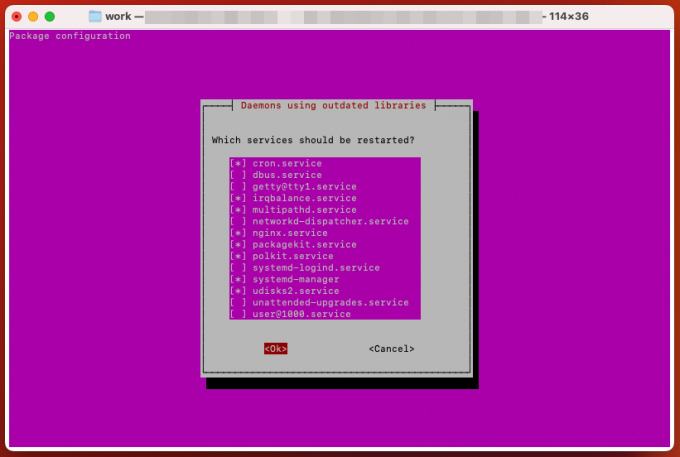Toggle packagekit.service checkbox
The height and width of the screenshot is (457, 680).
[237, 245]
